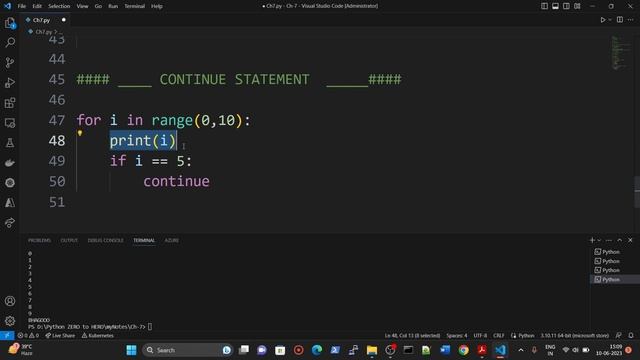The height and width of the screenshot is (360, 640).
Task: Click the yellow lightbulb code action
Action: click(x=80, y=133)
